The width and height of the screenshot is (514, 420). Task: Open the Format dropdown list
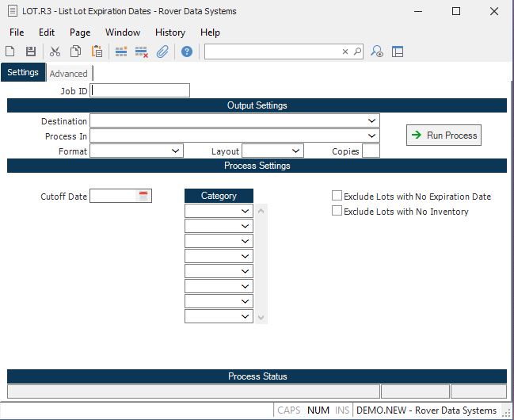(176, 151)
